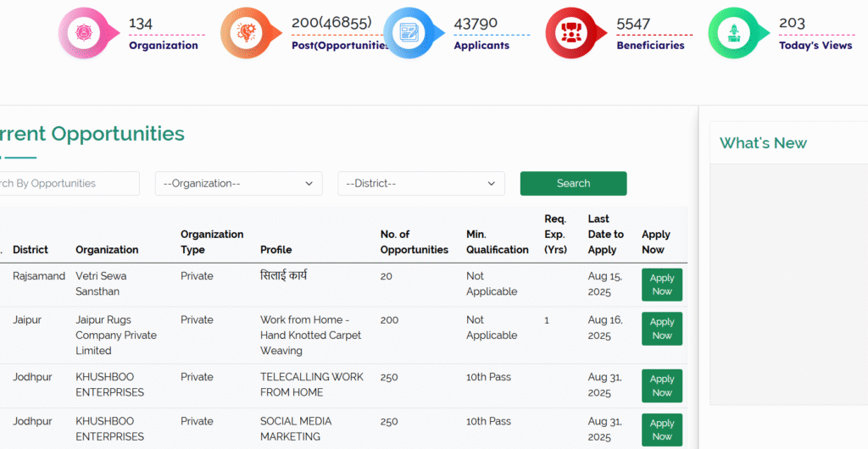The width and height of the screenshot is (868, 449).
Task: Click the 134 Organization count
Action: 141,24
